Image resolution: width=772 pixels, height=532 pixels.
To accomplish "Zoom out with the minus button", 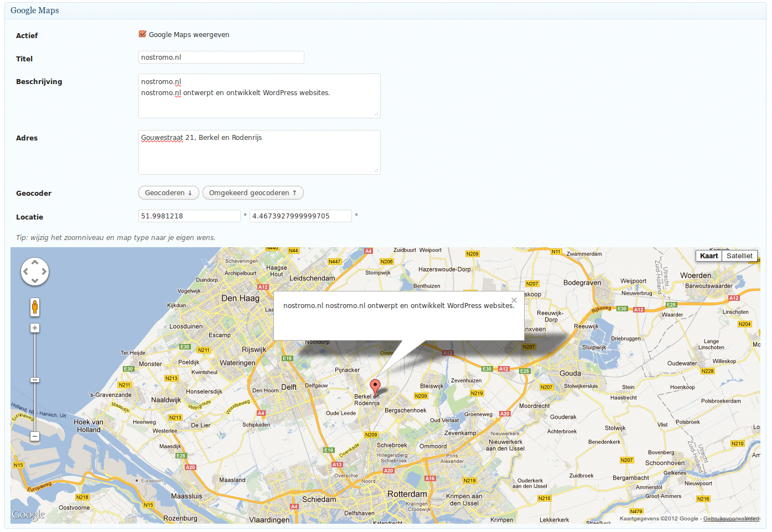I will pyautogui.click(x=35, y=436).
